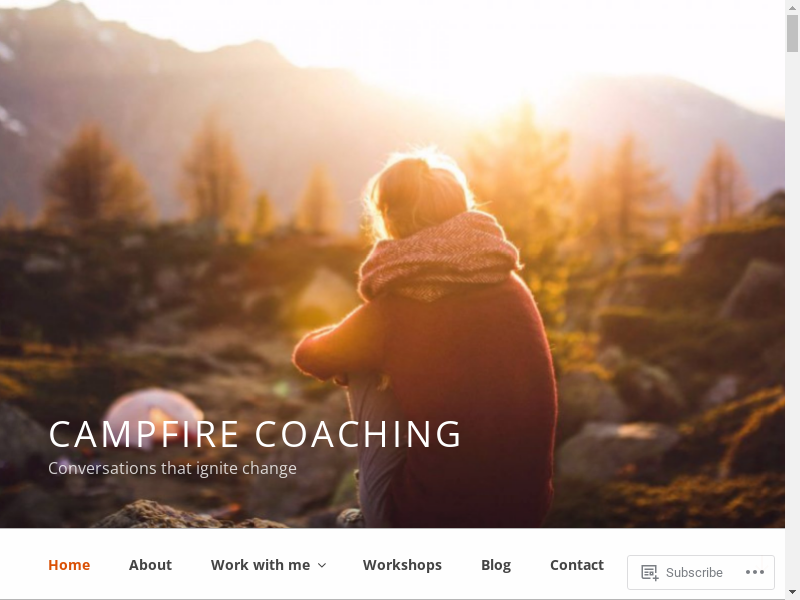
Task: Click the Subscribe icon in the floating bar
Action: coord(649,572)
